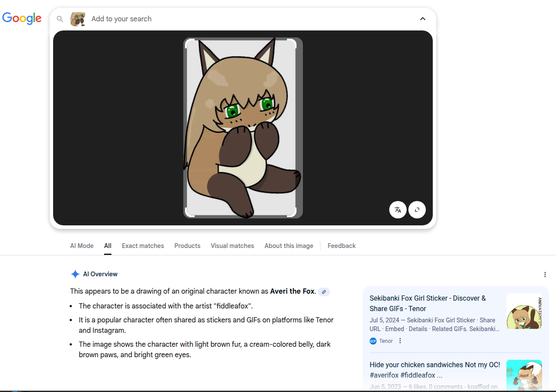
Task: Click the magnifier search icon
Action: pos(60,19)
